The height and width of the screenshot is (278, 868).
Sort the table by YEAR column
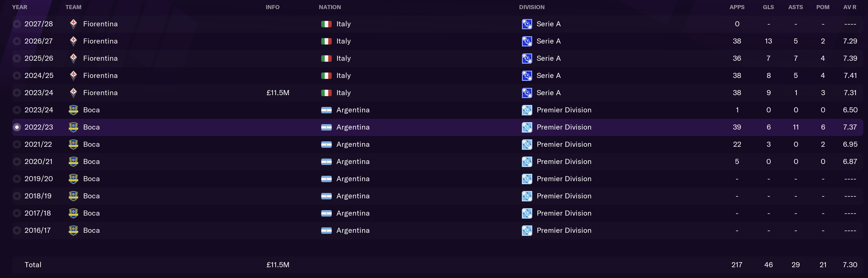(x=20, y=7)
